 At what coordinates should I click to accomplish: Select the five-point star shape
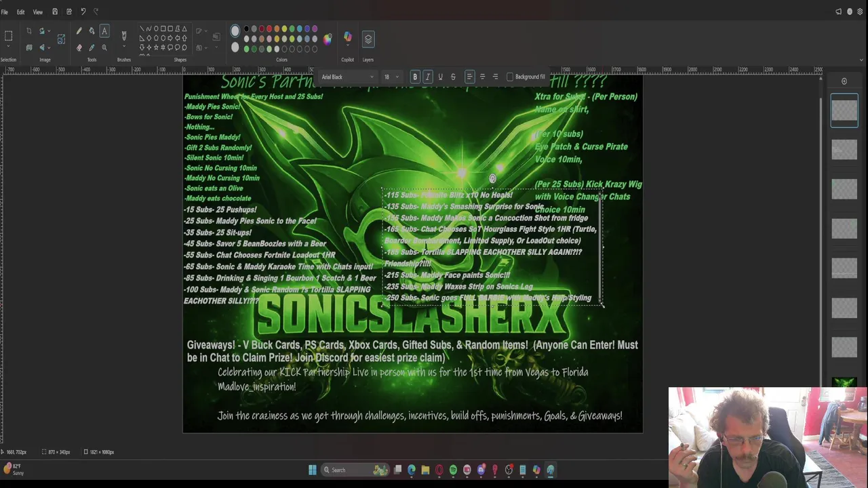156,47
